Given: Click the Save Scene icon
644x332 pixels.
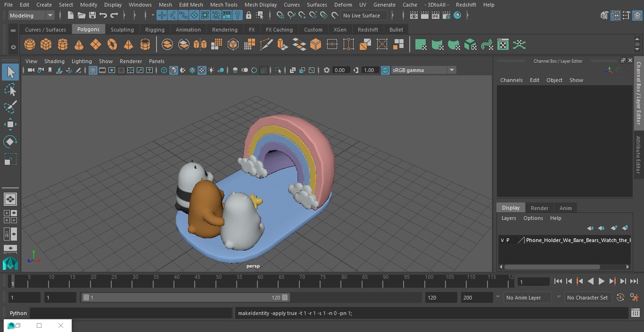Looking at the screenshot, I should click(92, 16).
